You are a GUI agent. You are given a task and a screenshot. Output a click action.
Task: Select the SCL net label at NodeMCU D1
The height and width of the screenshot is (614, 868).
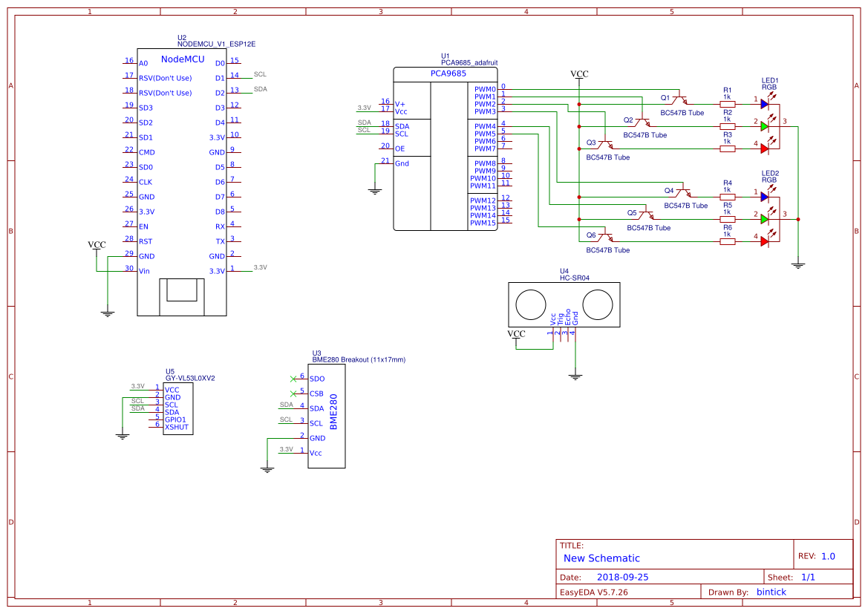tap(260, 74)
